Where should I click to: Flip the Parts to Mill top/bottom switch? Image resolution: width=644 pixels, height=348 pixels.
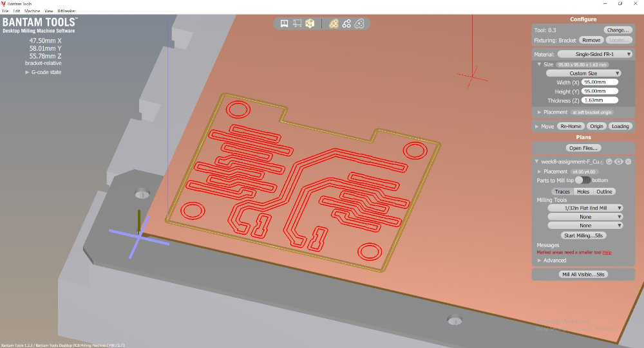point(582,180)
